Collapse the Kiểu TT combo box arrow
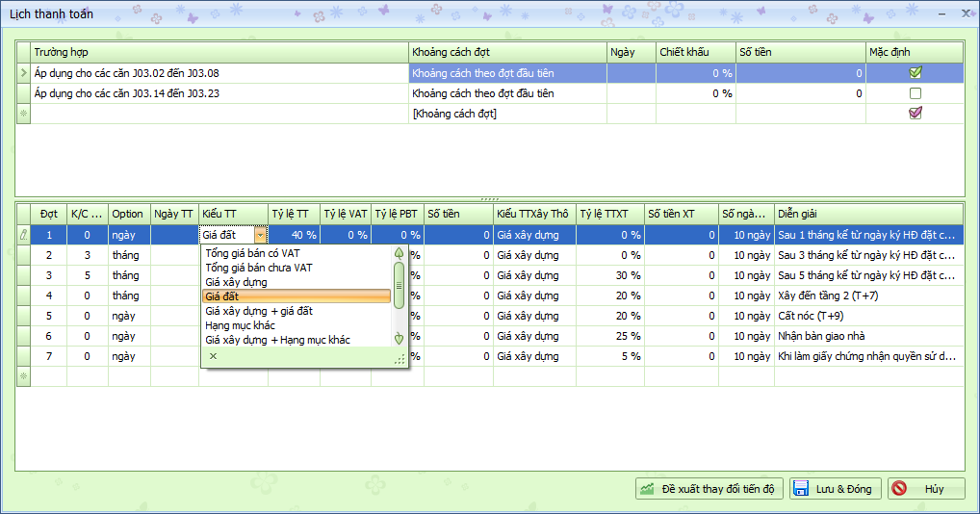Viewport: 980px width, 514px height. (260, 234)
